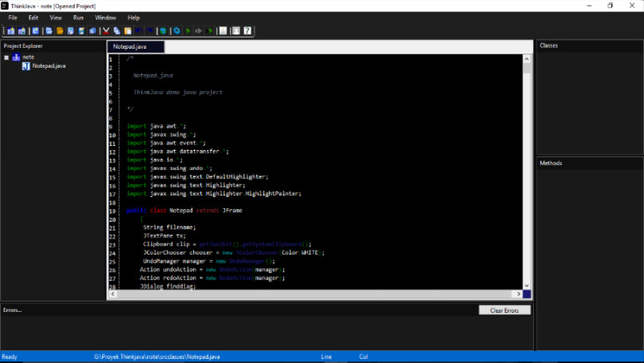Open the File menu
Screen dimensions: 644x363
click(x=13, y=18)
